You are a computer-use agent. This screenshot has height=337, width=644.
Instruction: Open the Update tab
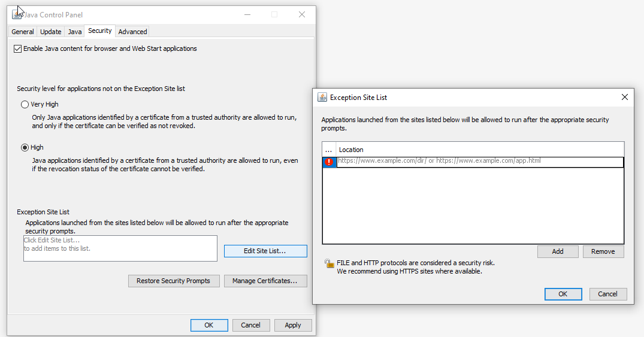coord(50,32)
